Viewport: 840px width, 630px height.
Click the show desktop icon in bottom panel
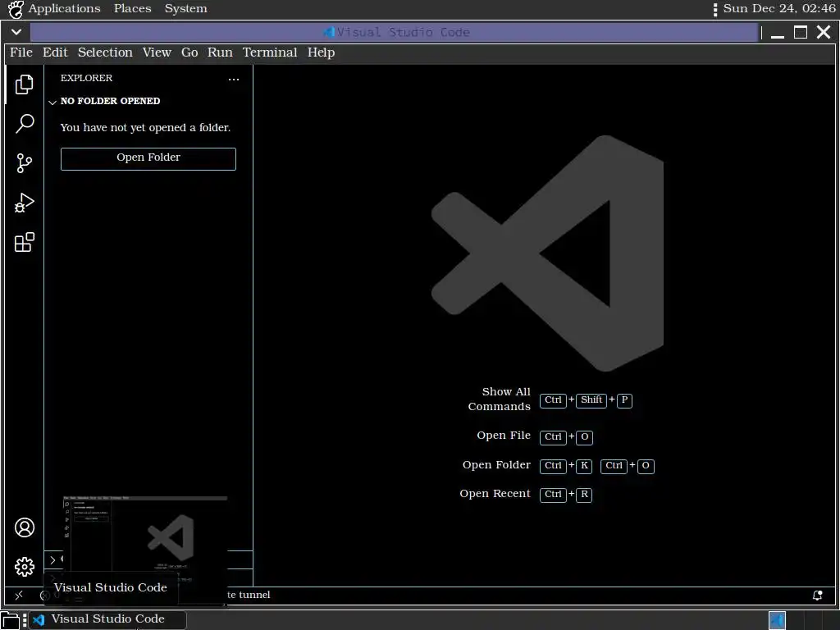[10, 620]
